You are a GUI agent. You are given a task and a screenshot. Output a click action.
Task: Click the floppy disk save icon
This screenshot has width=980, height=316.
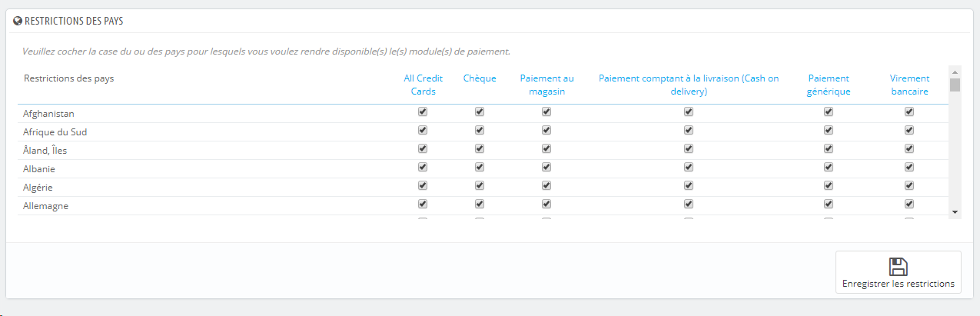(x=899, y=267)
